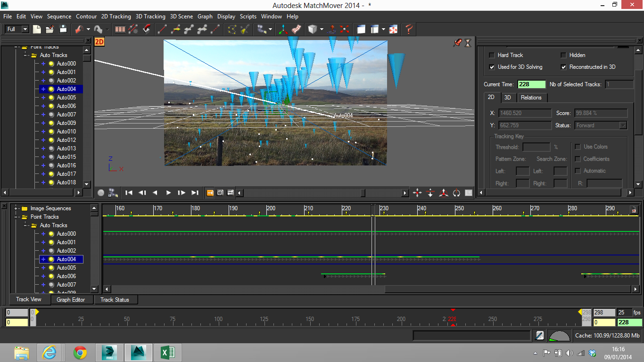644x362 pixels.
Task: Click the yellow arrow track forward icon
Action: pyautogui.click(x=176, y=29)
